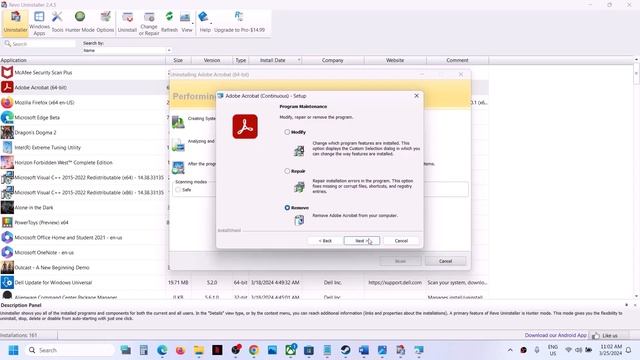The image size is (640, 360).
Task: Open Chrome from the taskbar
Action: click(x=254, y=350)
